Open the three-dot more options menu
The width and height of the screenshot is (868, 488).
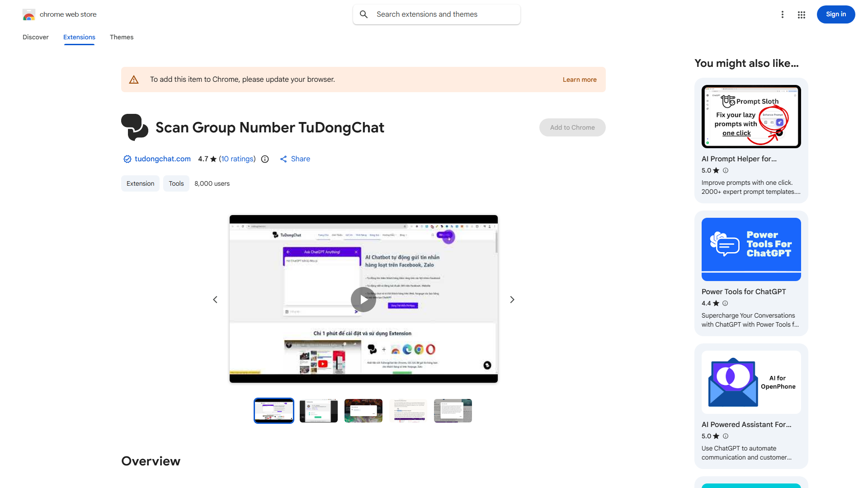(782, 14)
